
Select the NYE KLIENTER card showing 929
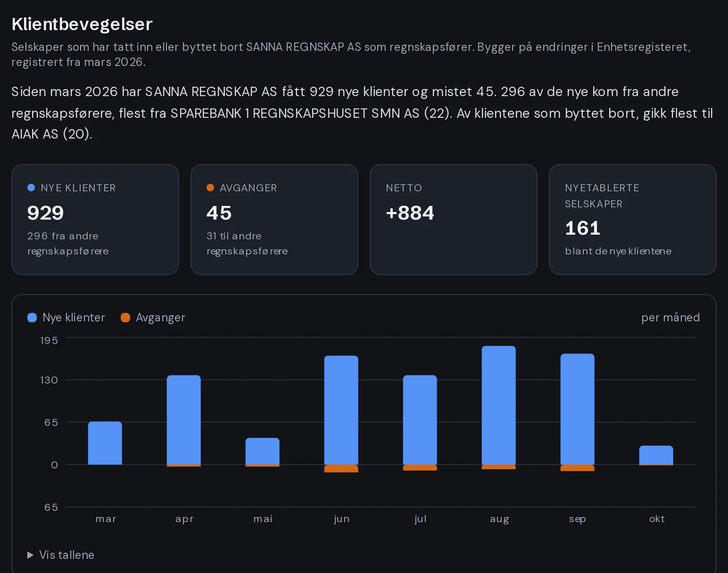tap(95, 220)
